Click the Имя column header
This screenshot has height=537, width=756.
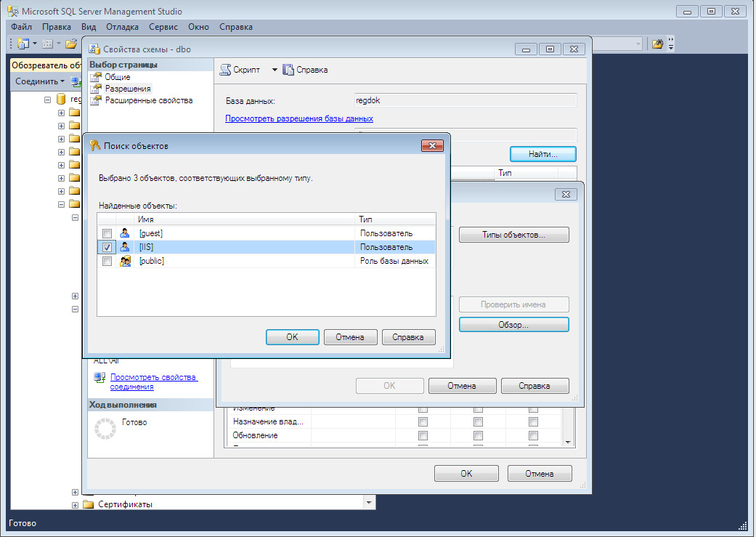(244, 219)
